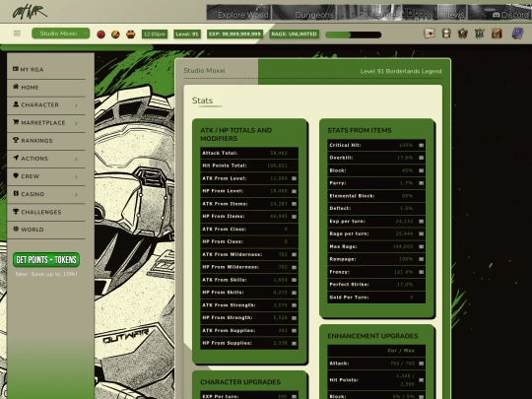Expand the CASINO submenu chevron
Viewport: 532px width, 399px height.
click(x=76, y=195)
